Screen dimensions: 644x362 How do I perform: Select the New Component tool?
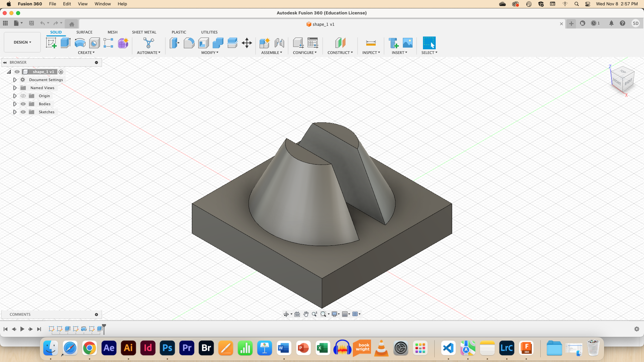pyautogui.click(x=264, y=43)
